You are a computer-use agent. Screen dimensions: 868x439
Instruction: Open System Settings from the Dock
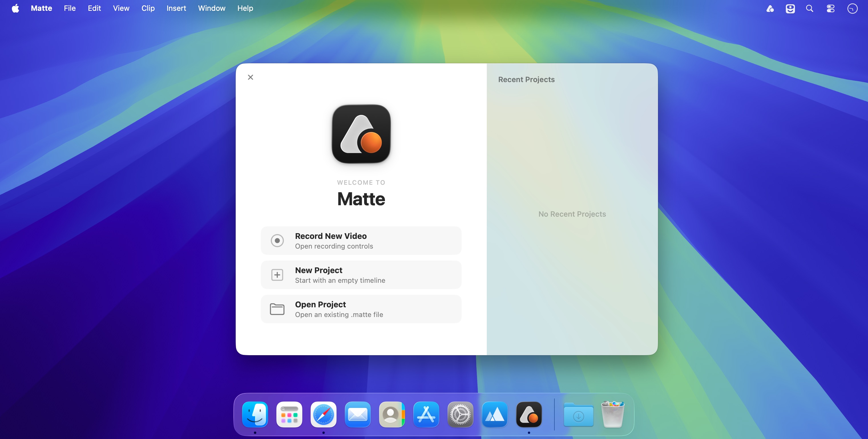click(x=460, y=414)
